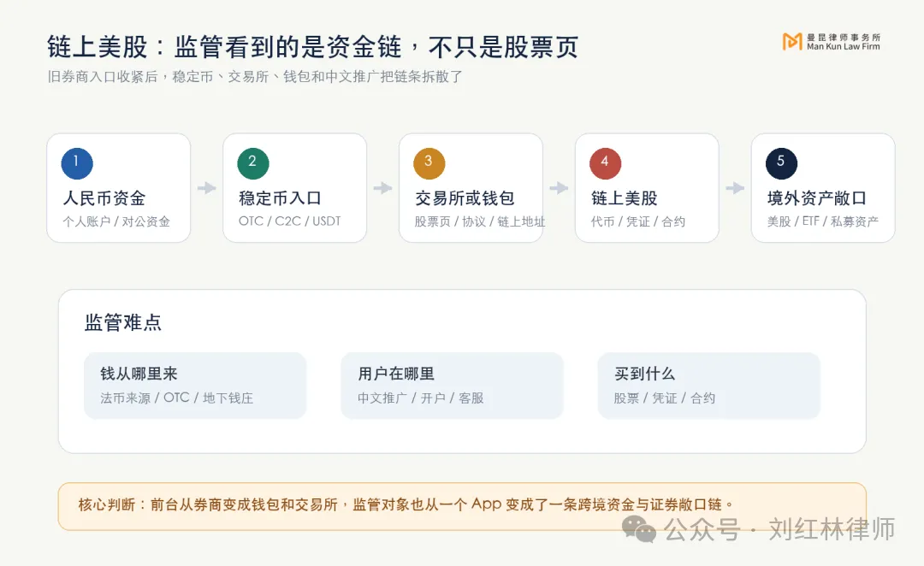Screen dimensions: 924x566
Task: Click the Man Kun Law Firm logo
Action: click(831, 41)
